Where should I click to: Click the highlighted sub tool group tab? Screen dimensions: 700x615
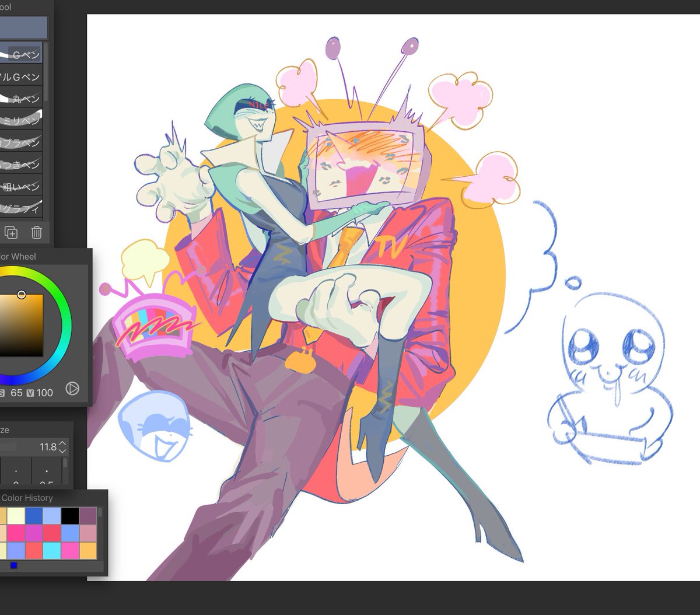pos(23,27)
